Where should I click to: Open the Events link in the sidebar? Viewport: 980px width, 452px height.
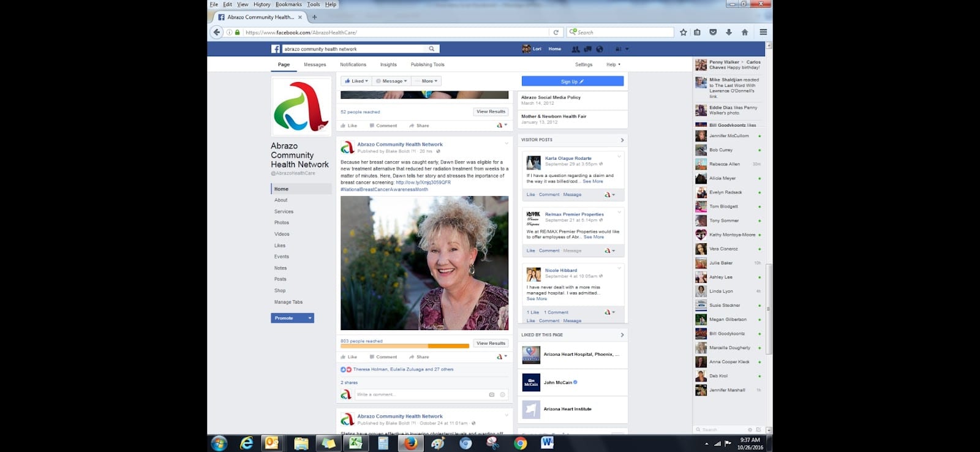(282, 257)
